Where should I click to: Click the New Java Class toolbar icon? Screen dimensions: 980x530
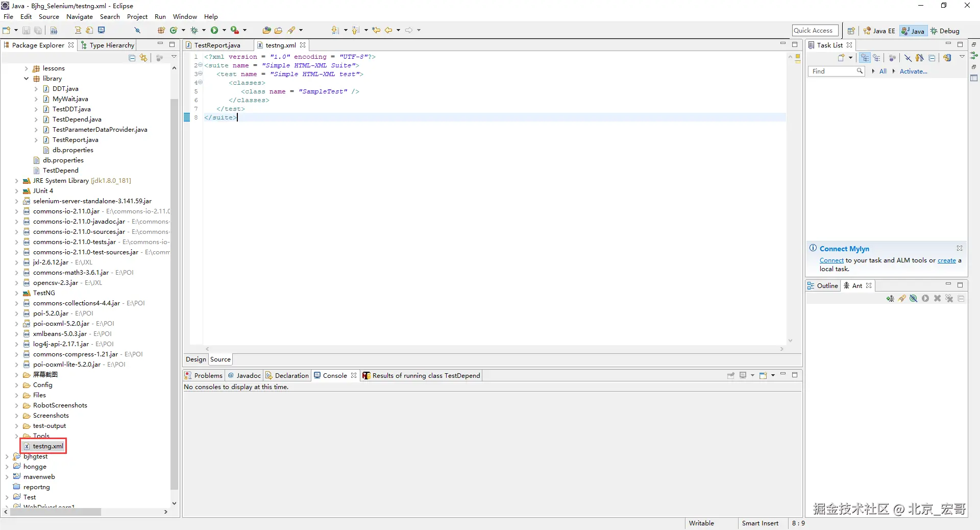[174, 30]
